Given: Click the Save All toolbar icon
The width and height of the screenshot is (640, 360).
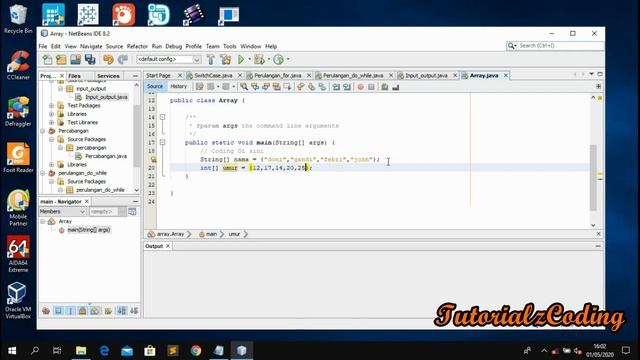Looking at the screenshot, I should [x=90, y=60].
